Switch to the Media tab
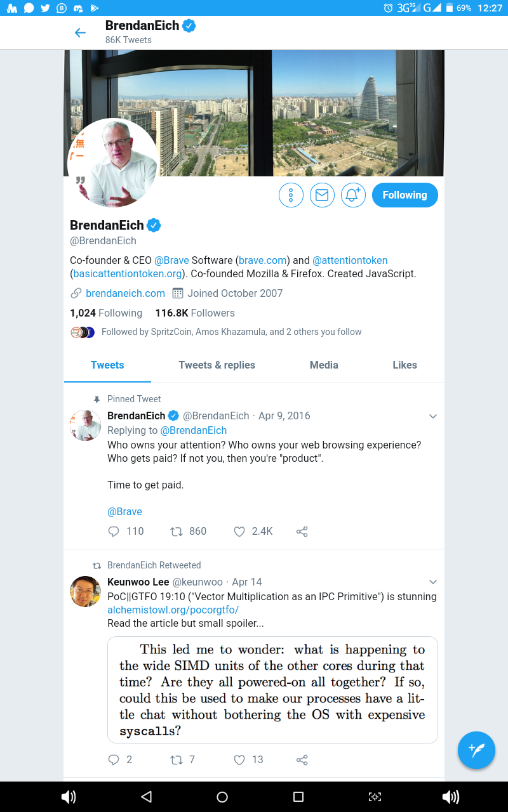This screenshot has width=508, height=812. [x=324, y=365]
